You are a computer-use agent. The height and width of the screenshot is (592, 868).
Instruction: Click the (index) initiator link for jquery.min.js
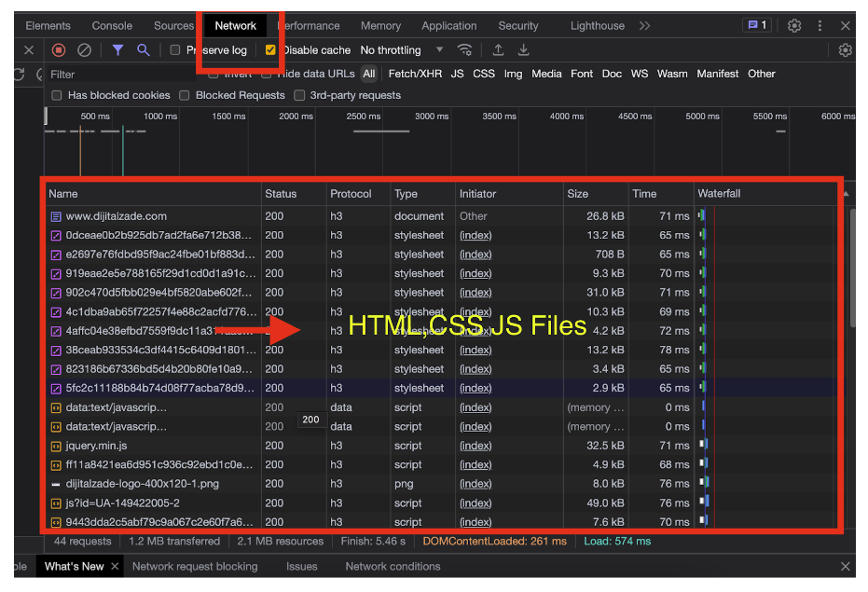pos(475,446)
